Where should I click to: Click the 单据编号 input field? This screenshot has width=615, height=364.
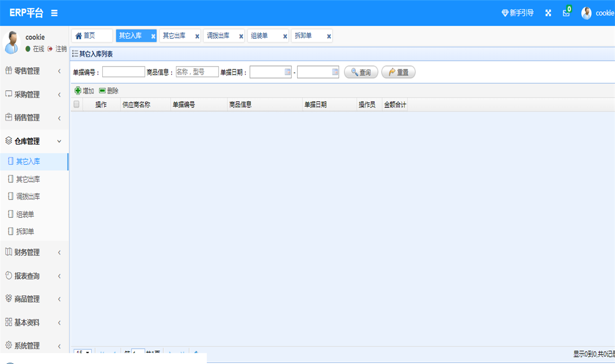click(x=123, y=72)
